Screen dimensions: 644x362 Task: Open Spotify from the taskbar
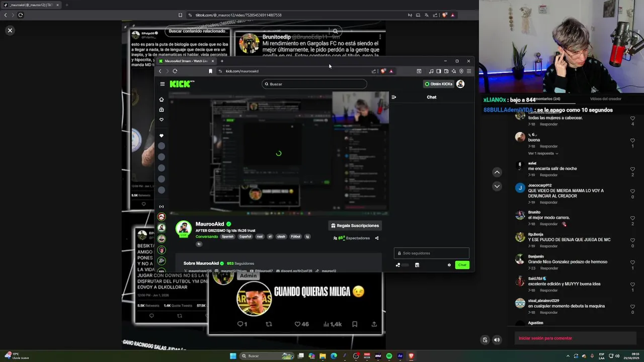pos(389,356)
